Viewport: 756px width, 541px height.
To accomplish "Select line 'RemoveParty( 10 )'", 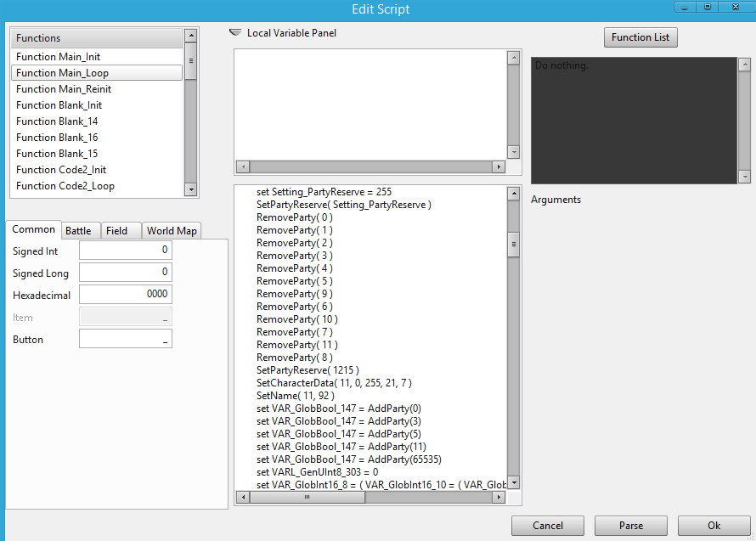I will 297,319.
